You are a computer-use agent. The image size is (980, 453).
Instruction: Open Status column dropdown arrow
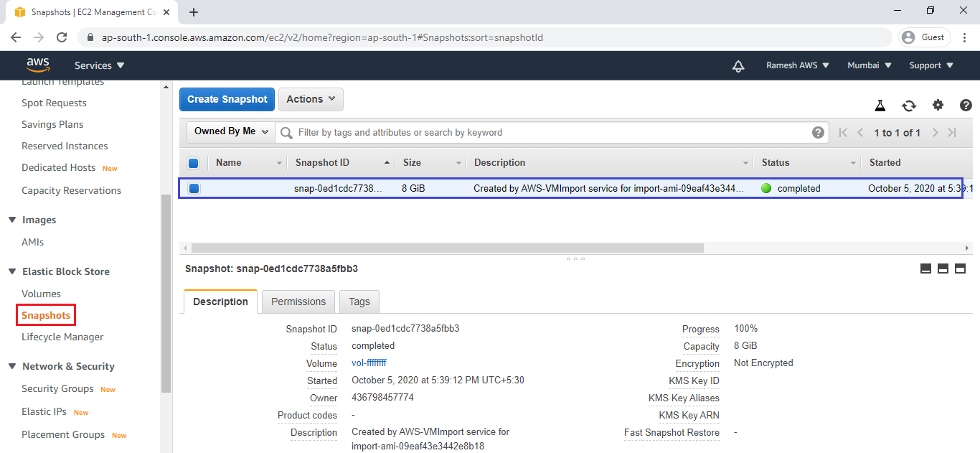click(854, 163)
